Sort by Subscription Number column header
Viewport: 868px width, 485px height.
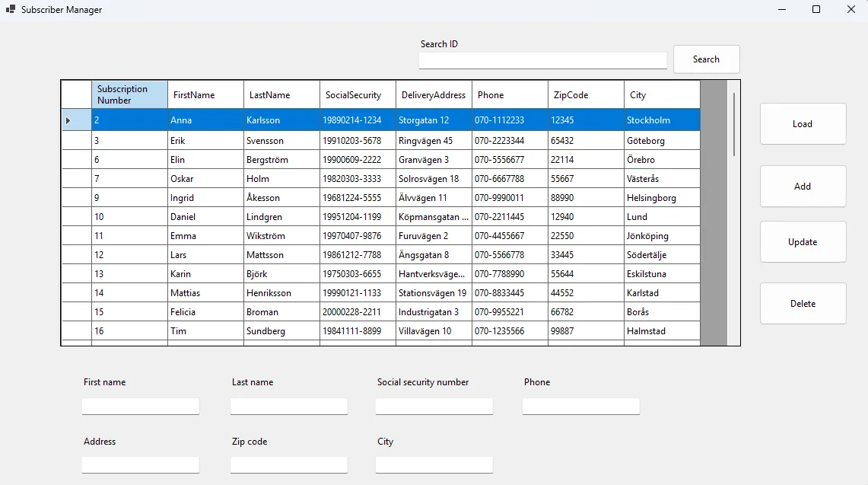(x=129, y=94)
